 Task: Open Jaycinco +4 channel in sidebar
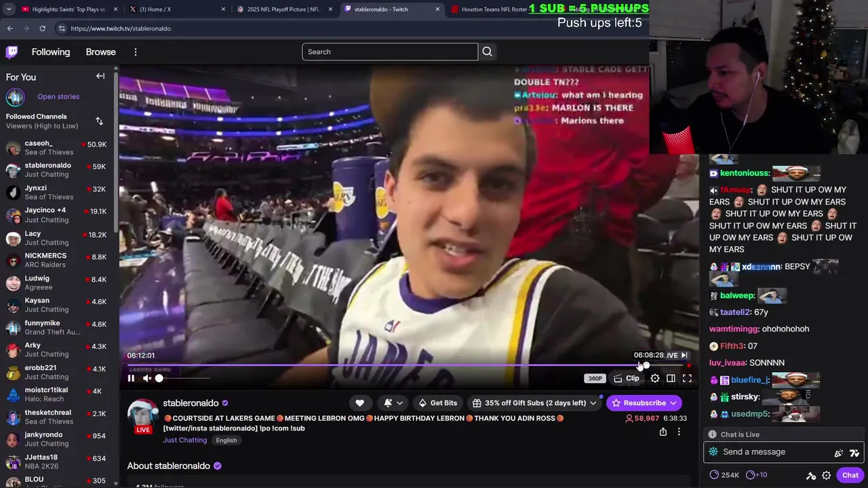click(58, 215)
